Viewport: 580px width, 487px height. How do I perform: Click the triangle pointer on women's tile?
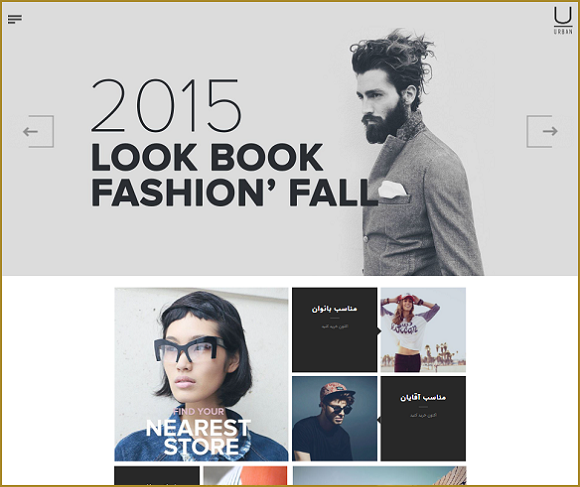click(x=379, y=331)
